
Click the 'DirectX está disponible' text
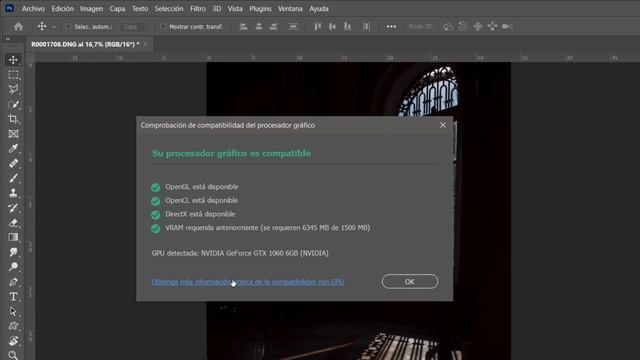click(200, 214)
